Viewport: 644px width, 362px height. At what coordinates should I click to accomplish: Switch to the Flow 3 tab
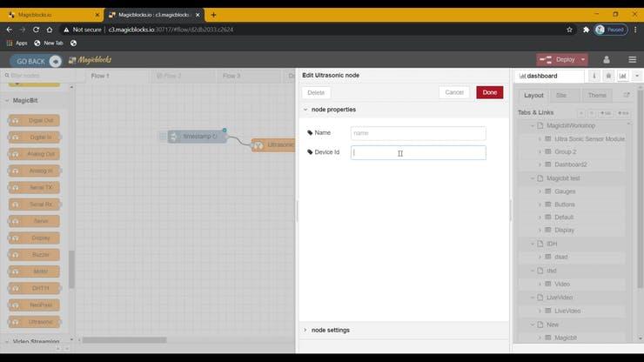click(x=231, y=76)
